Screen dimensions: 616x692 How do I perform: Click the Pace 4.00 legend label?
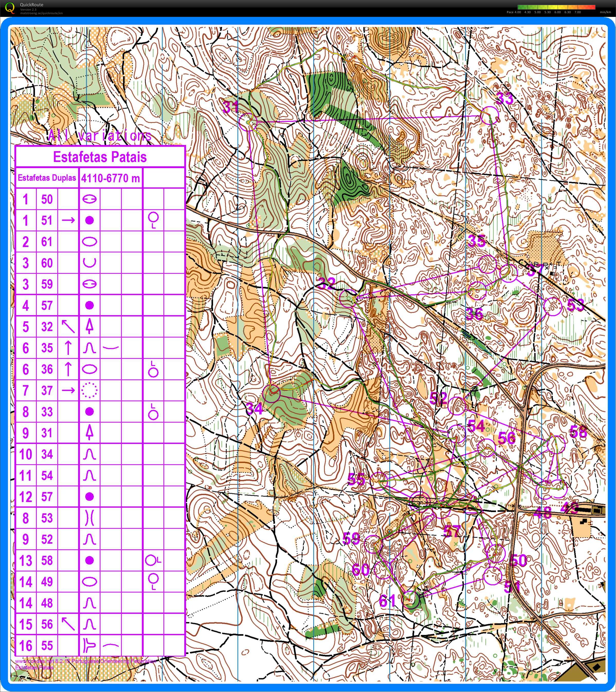(513, 12)
